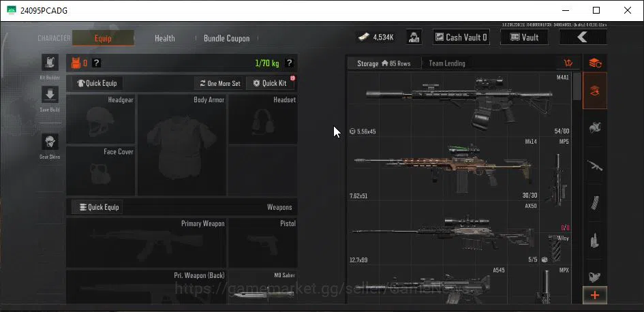
Task: Open the Vault button
Action: click(x=524, y=37)
